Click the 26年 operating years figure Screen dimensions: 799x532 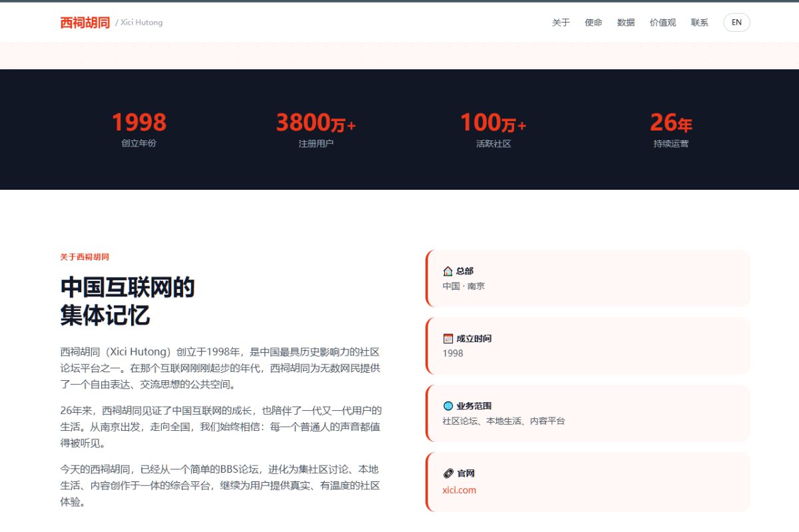pyautogui.click(x=671, y=123)
